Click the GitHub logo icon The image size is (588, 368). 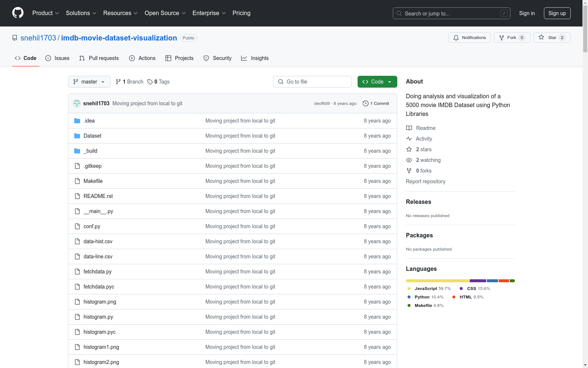(18, 13)
